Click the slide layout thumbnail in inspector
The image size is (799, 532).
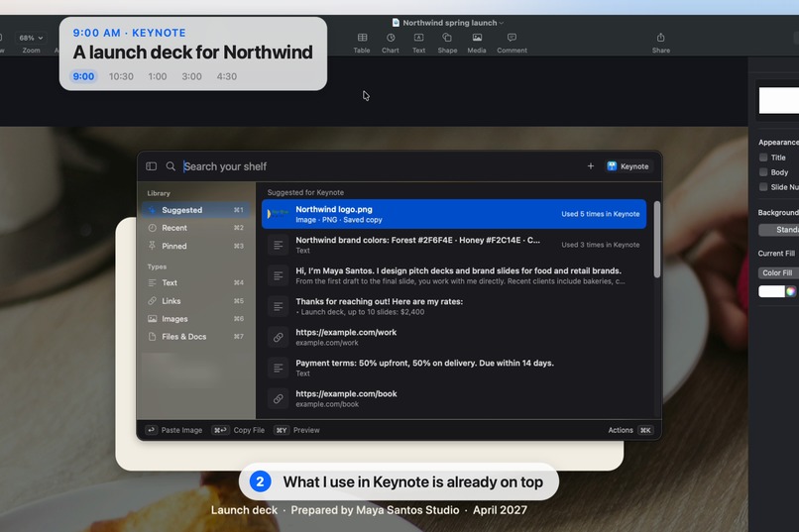pyautogui.click(x=779, y=100)
